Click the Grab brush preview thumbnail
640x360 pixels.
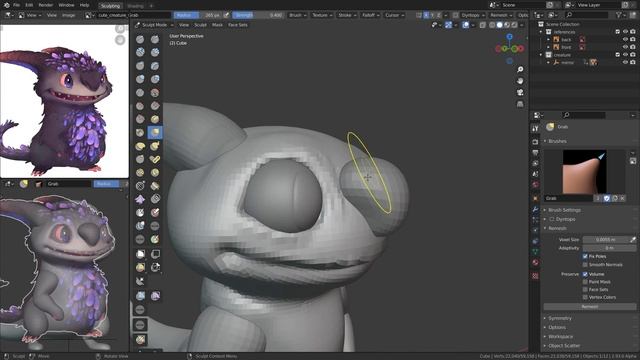click(584, 171)
